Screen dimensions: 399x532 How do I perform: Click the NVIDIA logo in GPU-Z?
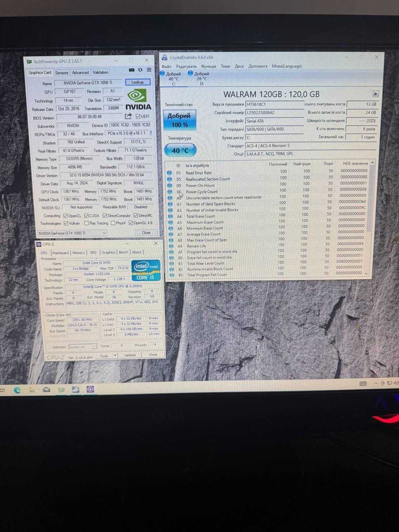point(138,99)
